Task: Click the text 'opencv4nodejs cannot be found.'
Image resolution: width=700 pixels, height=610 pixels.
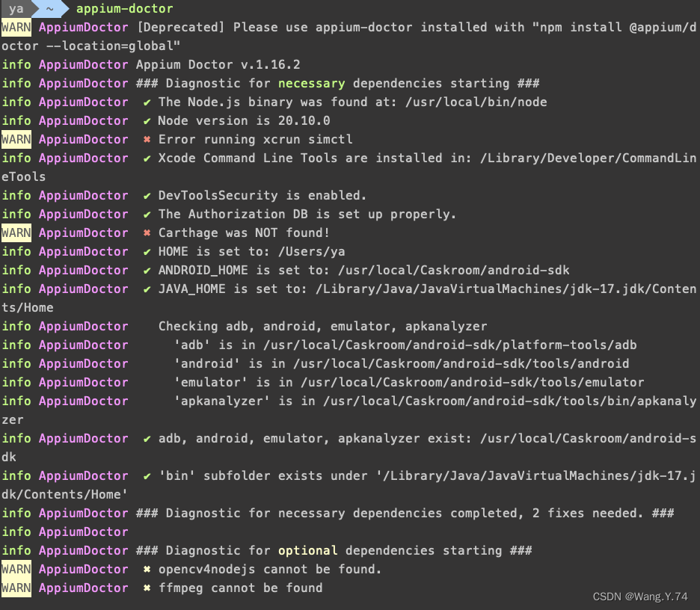Action: point(270,569)
